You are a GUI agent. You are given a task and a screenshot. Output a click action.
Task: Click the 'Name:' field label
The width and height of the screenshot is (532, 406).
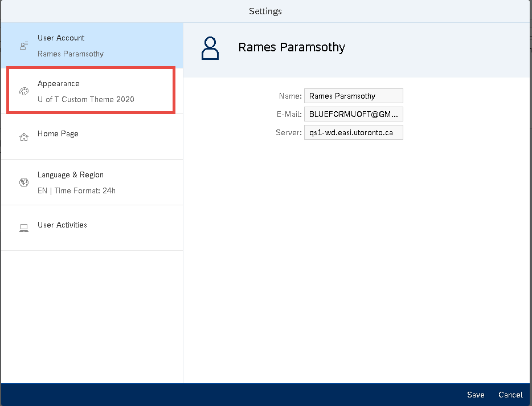point(290,96)
